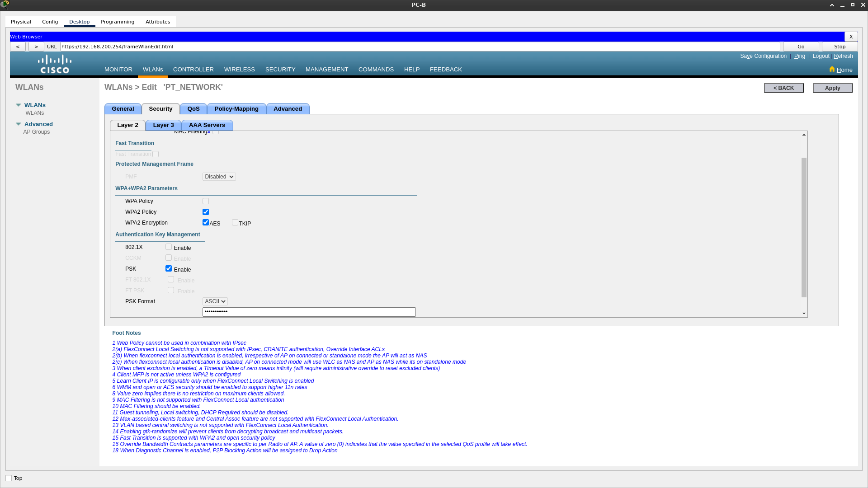868x488 pixels.
Task: Click browser back arrow button
Action: 18,47
